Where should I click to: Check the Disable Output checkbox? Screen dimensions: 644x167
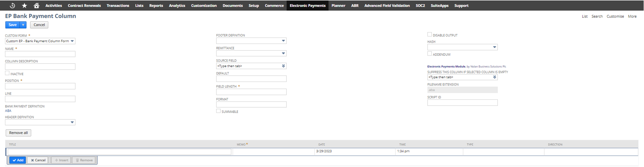pyautogui.click(x=430, y=35)
